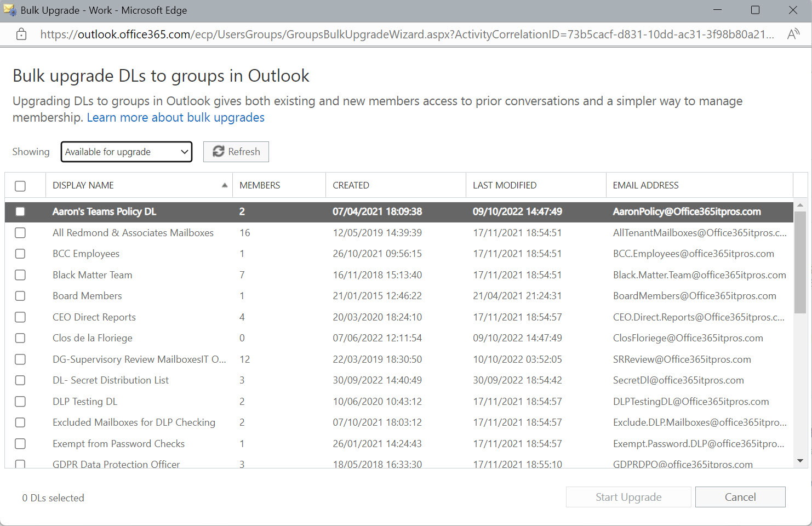Select the Clos de la Floriege row name
The width and height of the screenshot is (812, 526).
[x=93, y=338]
